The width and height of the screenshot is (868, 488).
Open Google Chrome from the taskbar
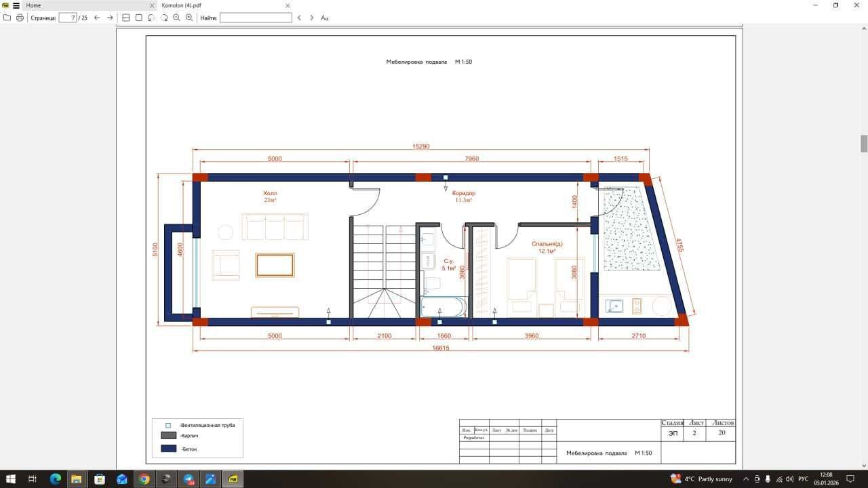click(144, 479)
